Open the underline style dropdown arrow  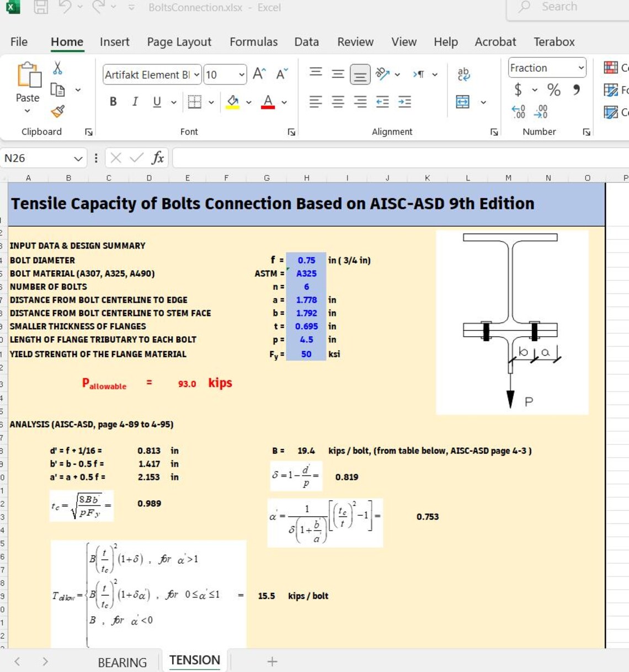(x=173, y=102)
